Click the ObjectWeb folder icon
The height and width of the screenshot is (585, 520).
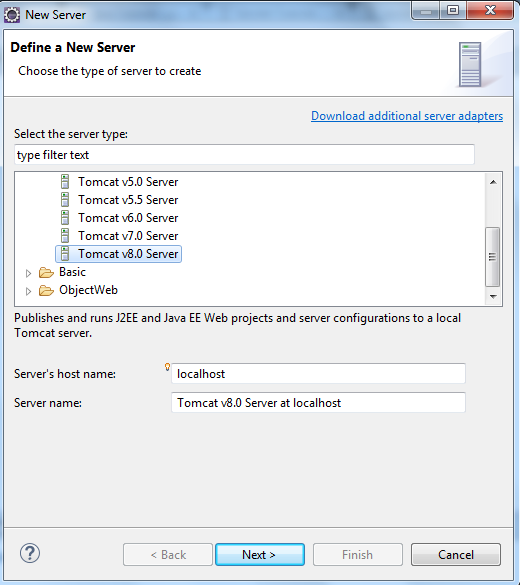coord(46,290)
